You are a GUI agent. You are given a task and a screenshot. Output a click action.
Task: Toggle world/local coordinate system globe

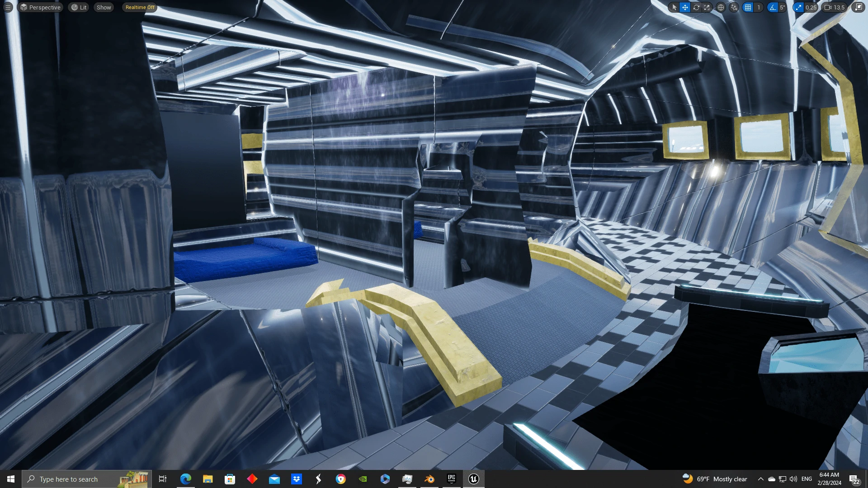pyautogui.click(x=721, y=7)
